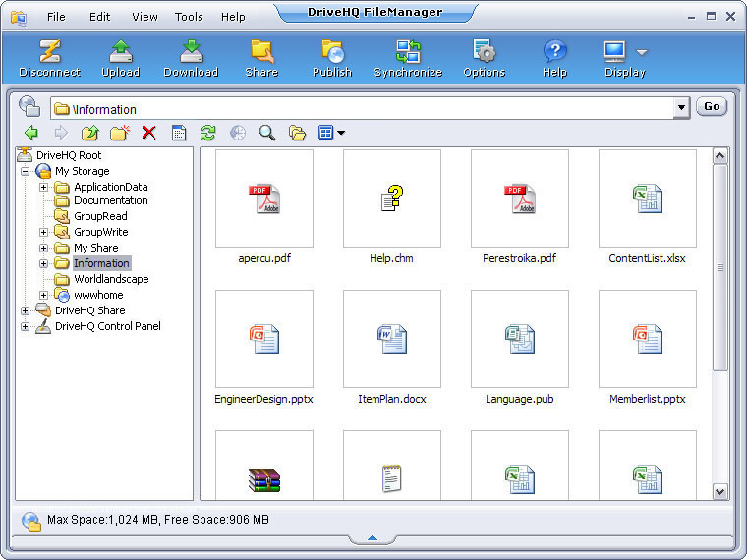Click the connection icon beside address bar
Screen dimensions: 747x560
click(29, 106)
